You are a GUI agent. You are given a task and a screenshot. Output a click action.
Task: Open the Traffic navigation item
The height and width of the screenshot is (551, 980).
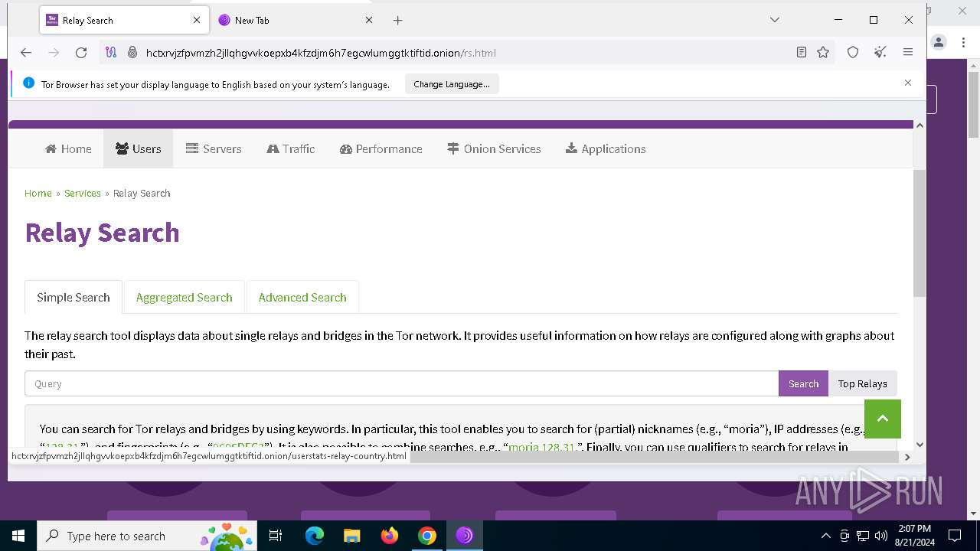[x=291, y=148]
